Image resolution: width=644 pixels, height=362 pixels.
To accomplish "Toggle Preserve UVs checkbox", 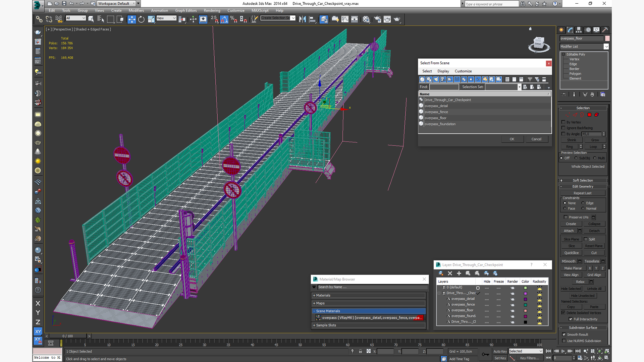I will click(x=566, y=217).
